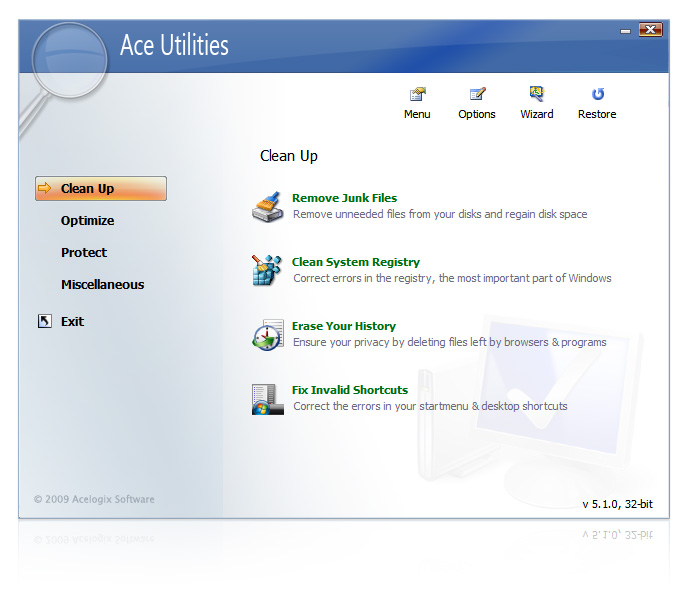Open the Menu toolbar icon
This screenshot has width=690, height=597.
[x=417, y=95]
